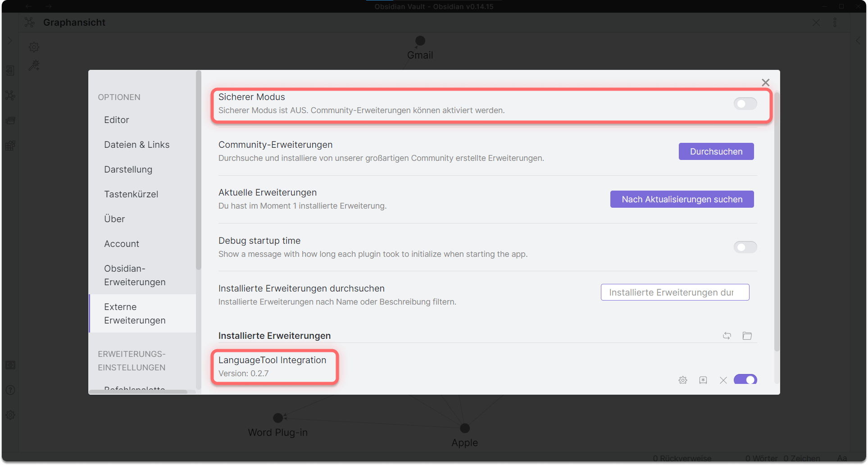The height and width of the screenshot is (465, 868).
Task: Open help icon in left ribbon
Action: pyautogui.click(x=10, y=390)
